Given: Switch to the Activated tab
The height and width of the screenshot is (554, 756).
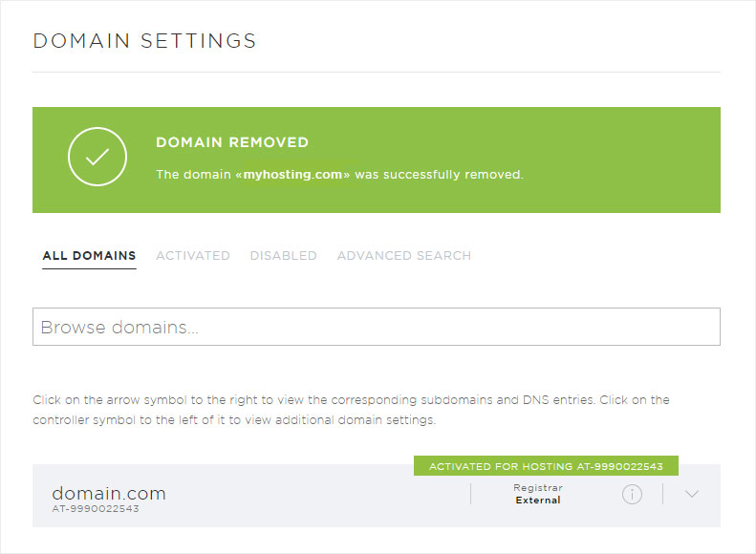Looking at the screenshot, I should [193, 255].
